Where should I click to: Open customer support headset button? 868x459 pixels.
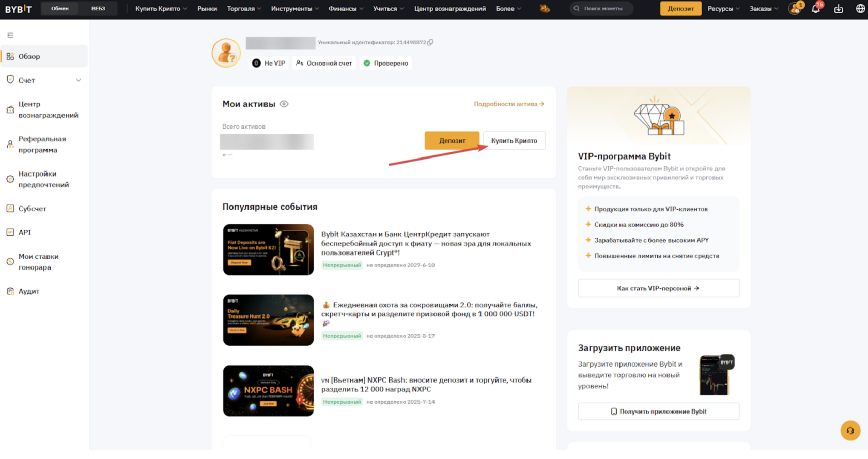[x=850, y=431]
